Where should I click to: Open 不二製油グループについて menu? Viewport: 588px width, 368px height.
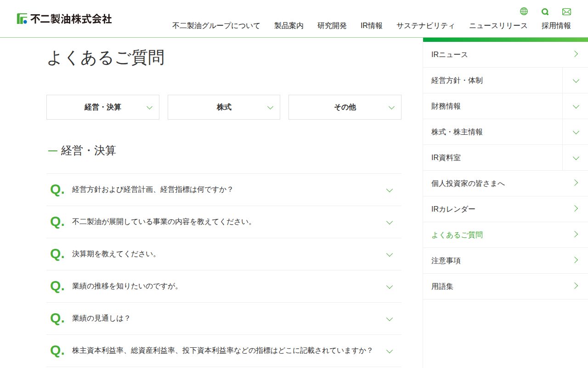[x=216, y=26]
